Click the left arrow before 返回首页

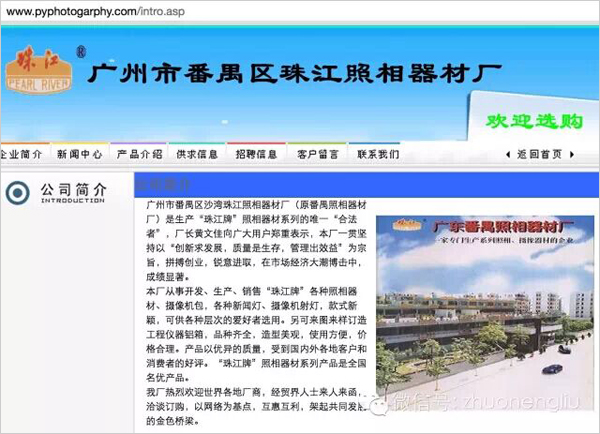pyautogui.click(x=508, y=155)
